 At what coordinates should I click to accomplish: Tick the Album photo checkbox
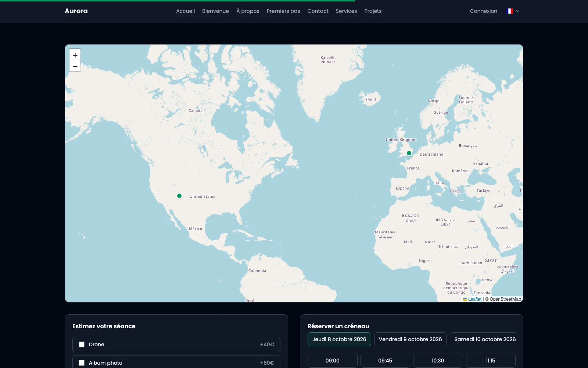tap(82, 363)
